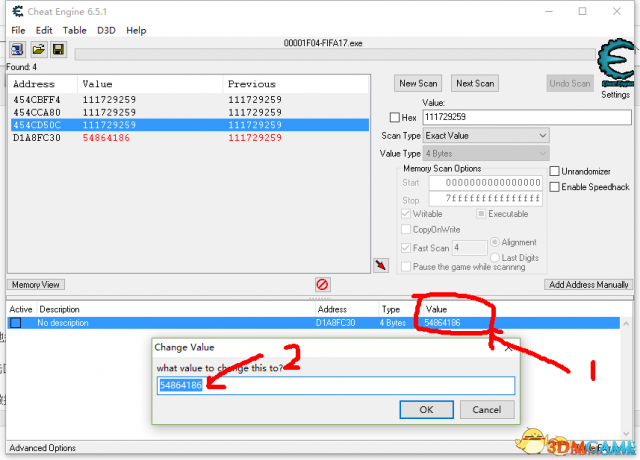Open the Edit menu

[x=44, y=30]
